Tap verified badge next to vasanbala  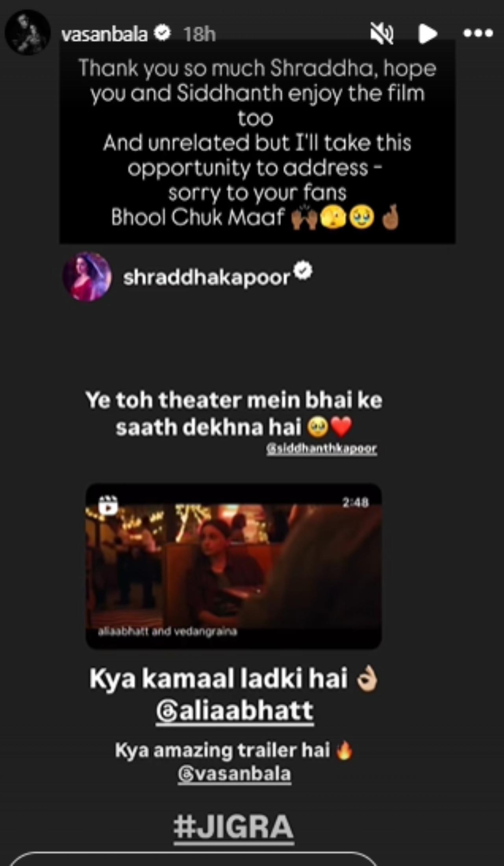point(162,33)
